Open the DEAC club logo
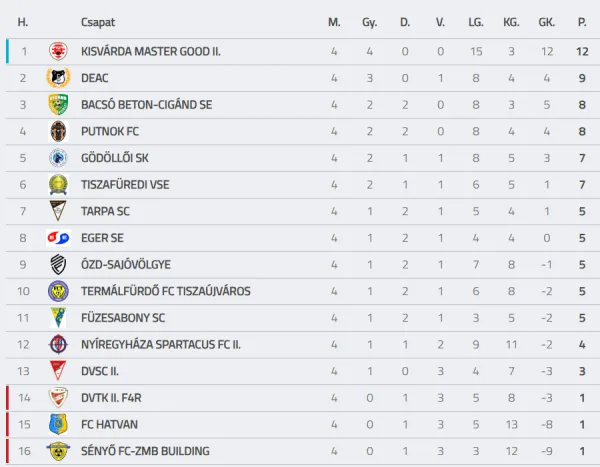 58,78
